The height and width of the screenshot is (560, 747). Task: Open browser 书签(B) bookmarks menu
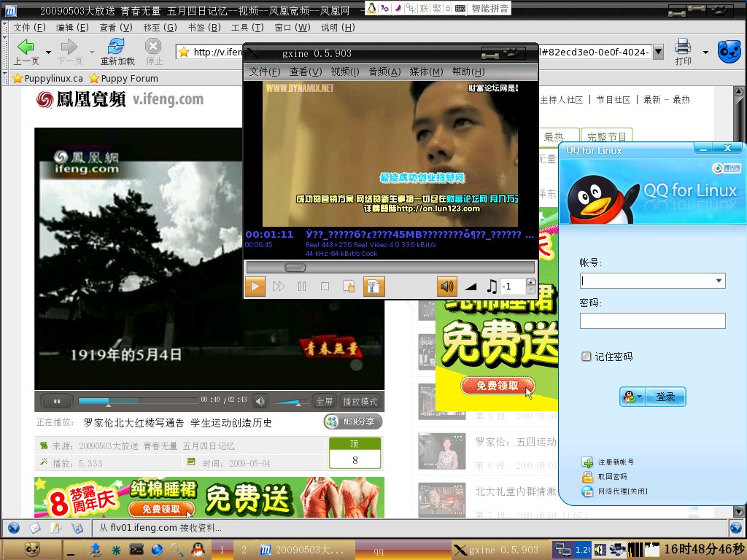[x=204, y=28]
